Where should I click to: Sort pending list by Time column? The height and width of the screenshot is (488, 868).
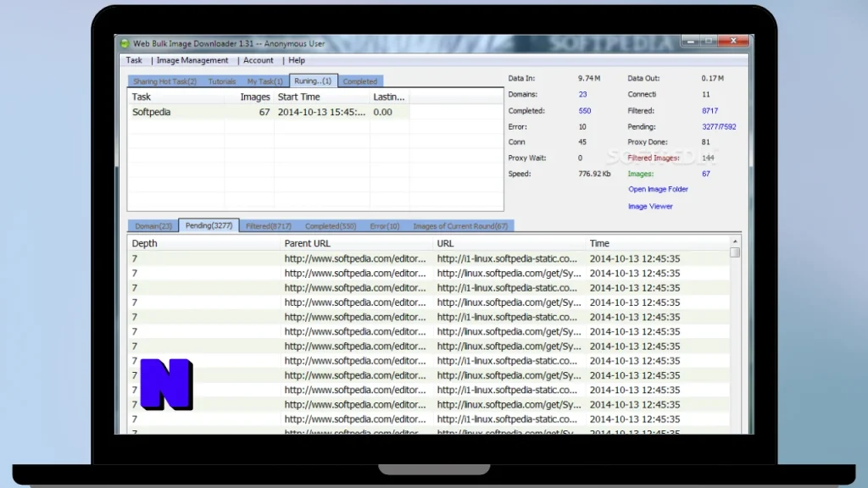[657, 243]
